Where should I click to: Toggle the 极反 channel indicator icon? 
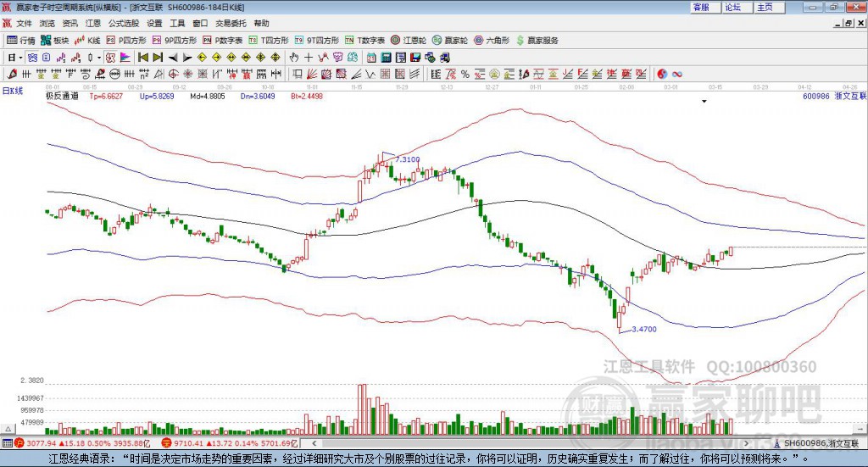point(110,58)
